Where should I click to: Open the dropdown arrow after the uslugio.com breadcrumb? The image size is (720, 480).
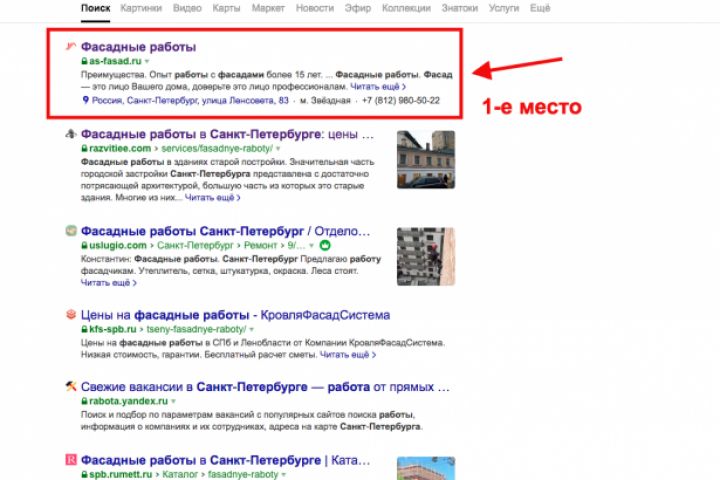[x=311, y=246]
